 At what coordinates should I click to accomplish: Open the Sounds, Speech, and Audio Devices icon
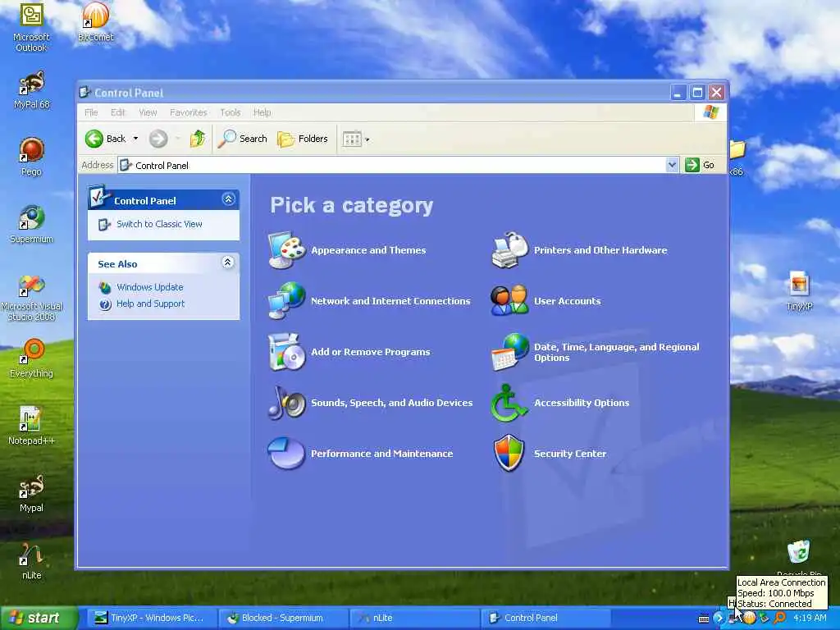tap(286, 402)
